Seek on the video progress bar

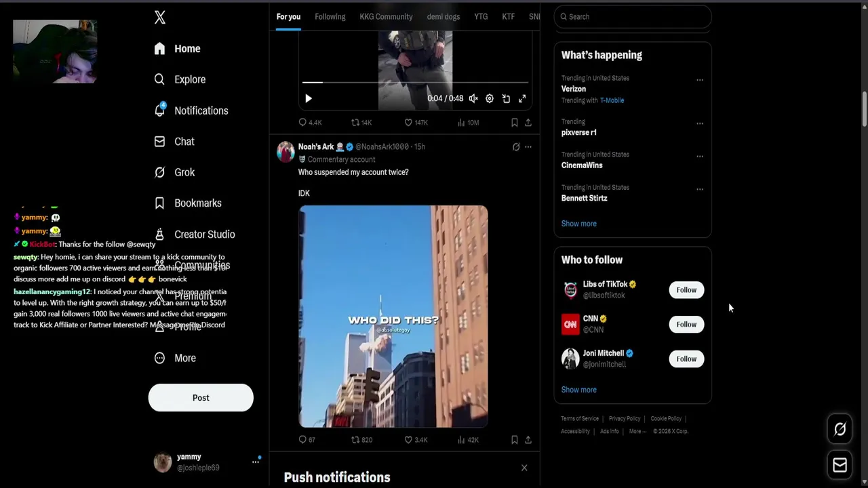[415, 83]
